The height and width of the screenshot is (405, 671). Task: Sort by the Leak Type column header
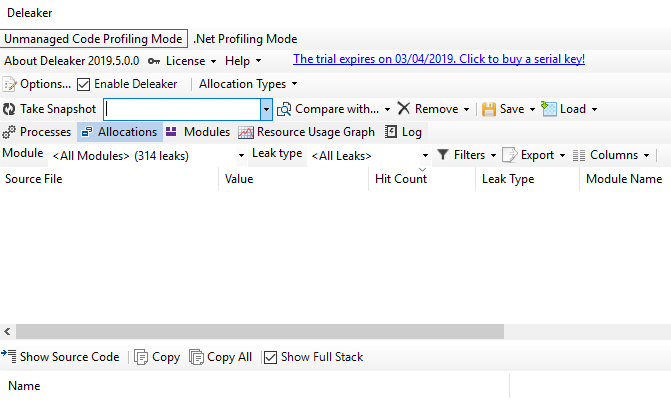point(527,179)
